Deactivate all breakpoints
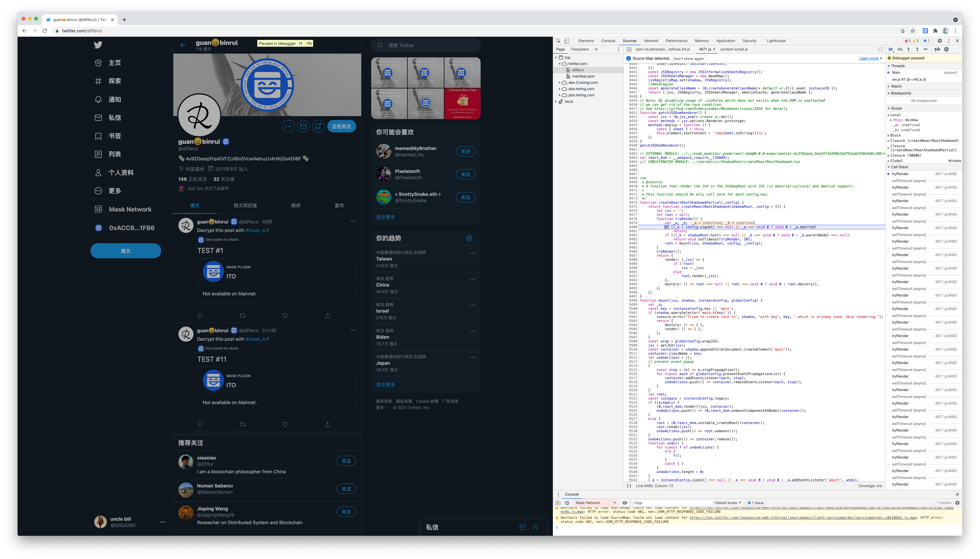The image size is (980, 559). tap(937, 49)
